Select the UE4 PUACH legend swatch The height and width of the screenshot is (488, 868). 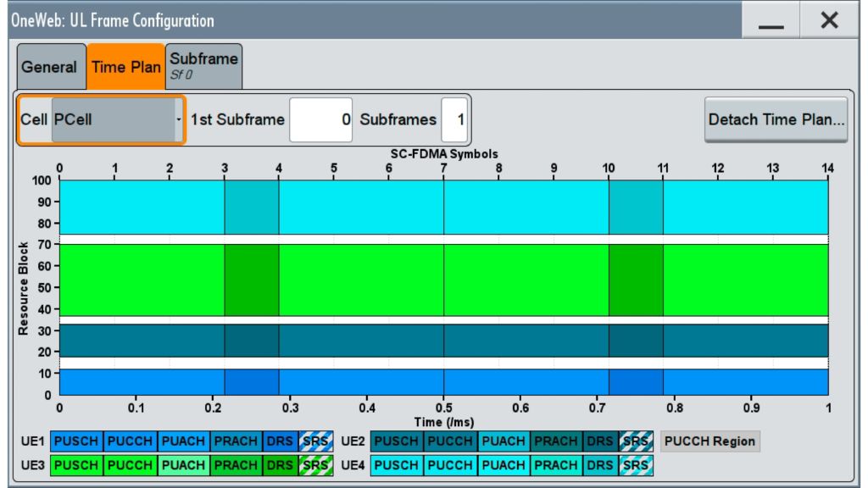coord(504,465)
